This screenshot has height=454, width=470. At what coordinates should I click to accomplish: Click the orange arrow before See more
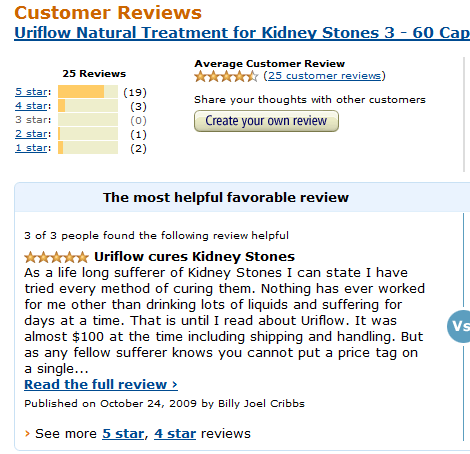[x=27, y=434]
